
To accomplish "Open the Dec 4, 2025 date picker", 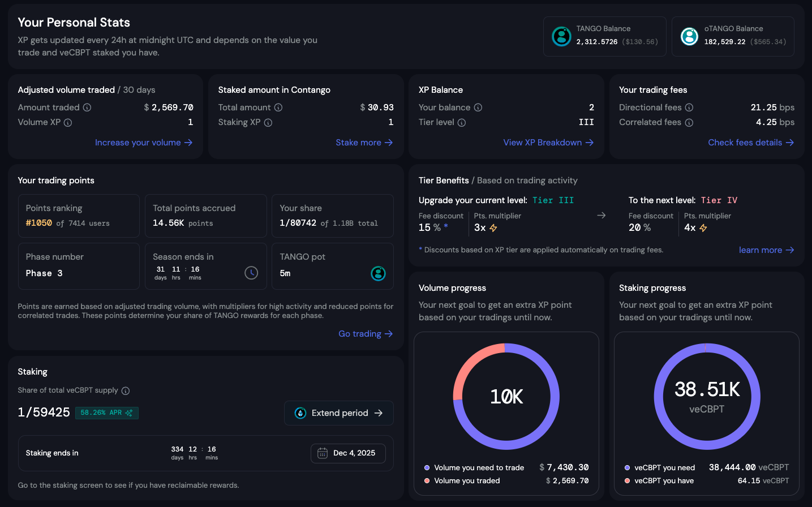I will tap(348, 453).
